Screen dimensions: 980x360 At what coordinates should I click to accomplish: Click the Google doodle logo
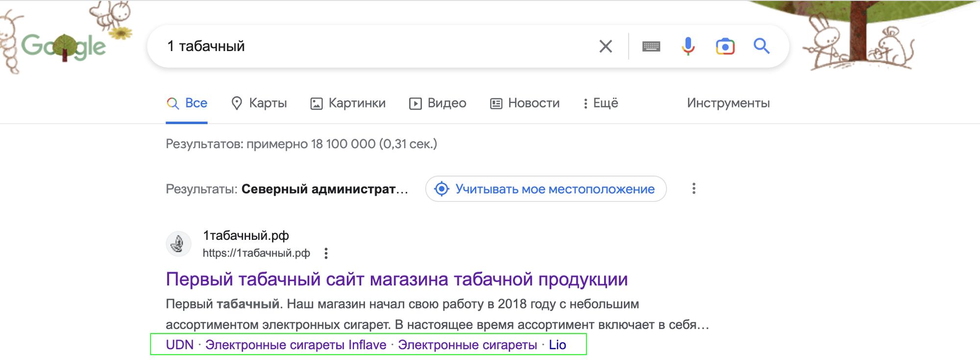pyautogui.click(x=64, y=47)
